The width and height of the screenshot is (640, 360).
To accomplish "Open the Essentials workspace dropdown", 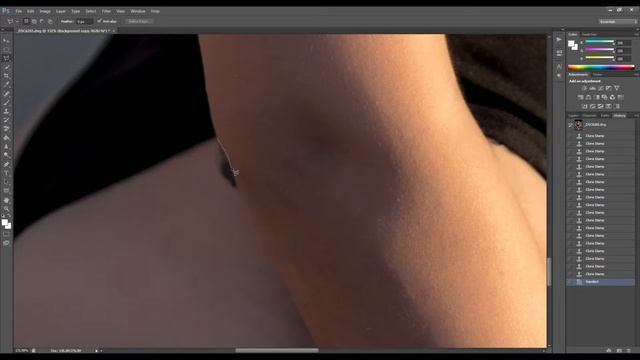I will coord(618,21).
